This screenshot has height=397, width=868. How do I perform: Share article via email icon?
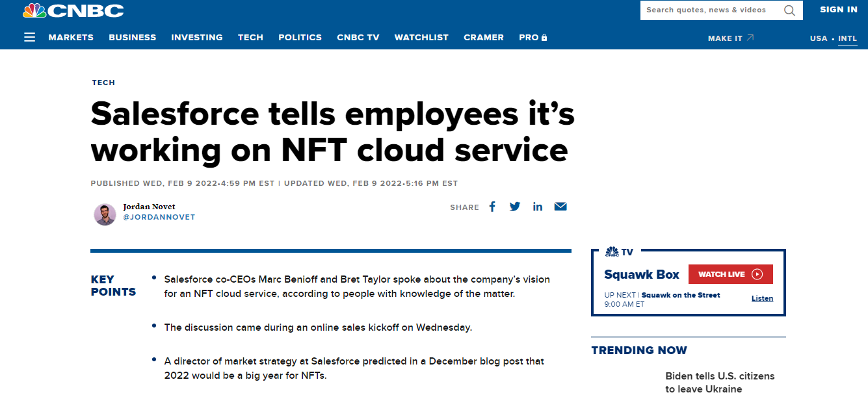560,207
